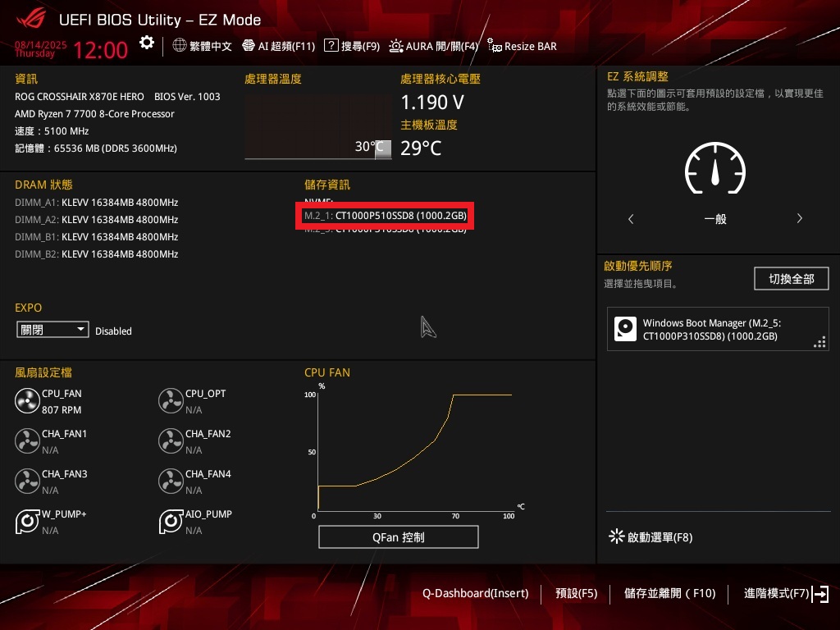Click the DIMM_B2 KLEVV 16384MB row
This screenshot has width=840, height=630.
(97, 254)
